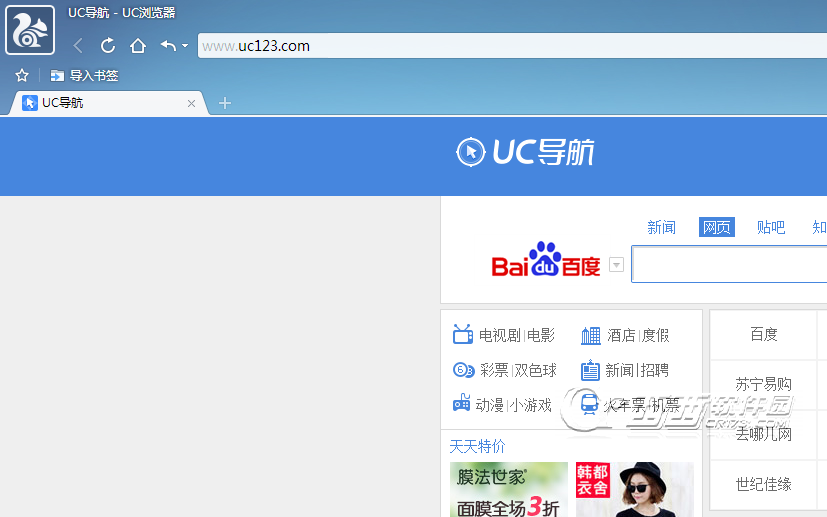
Task: Click the TV icon beside 电视剧
Action: [463, 334]
